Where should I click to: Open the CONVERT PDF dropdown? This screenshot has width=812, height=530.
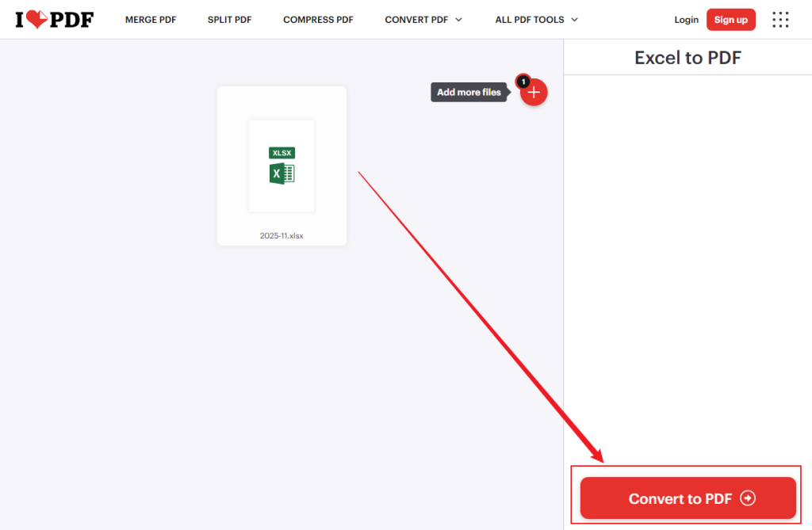[416, 19]
